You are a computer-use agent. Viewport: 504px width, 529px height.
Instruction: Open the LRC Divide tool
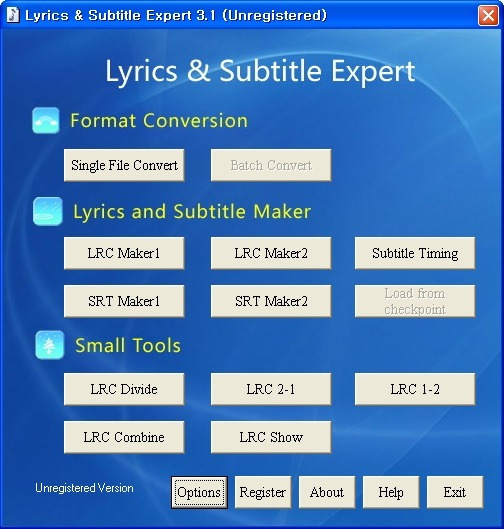[124, 389]
